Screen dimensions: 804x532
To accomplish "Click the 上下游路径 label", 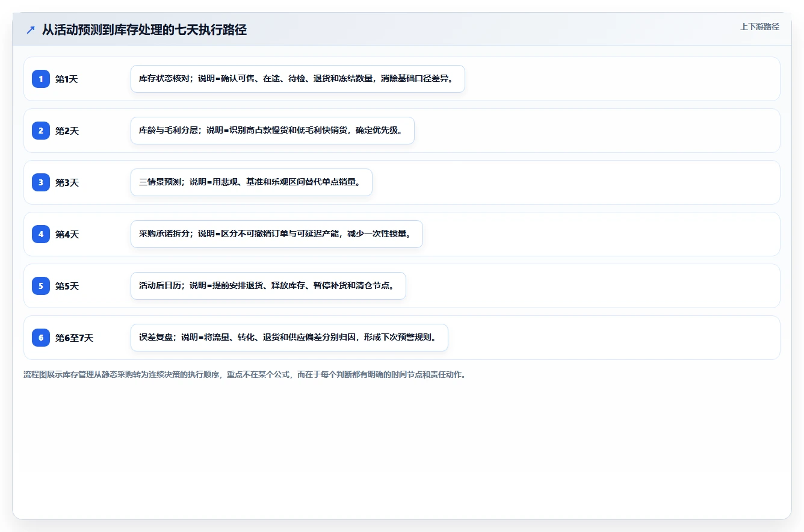I will 759,26.
